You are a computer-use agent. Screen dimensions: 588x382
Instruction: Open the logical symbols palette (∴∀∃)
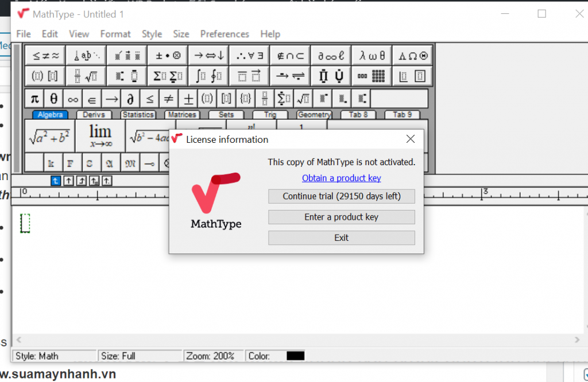(249, 56)
